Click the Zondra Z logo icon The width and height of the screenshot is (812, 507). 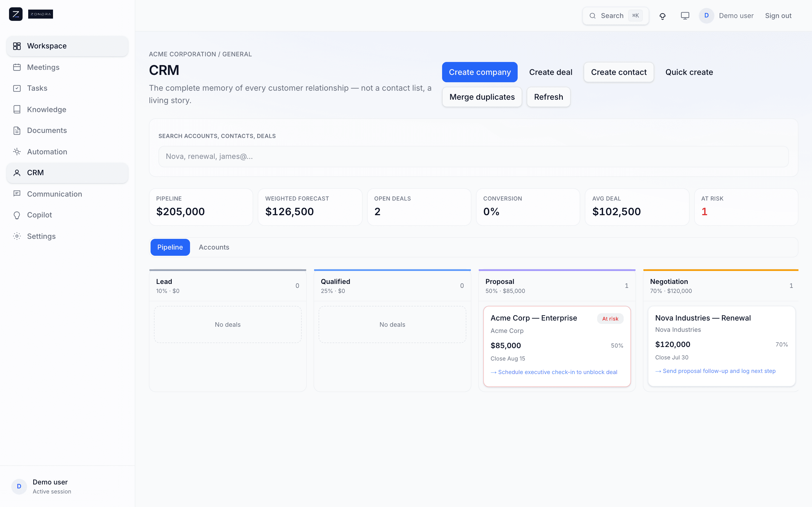[x=16, y=14]
